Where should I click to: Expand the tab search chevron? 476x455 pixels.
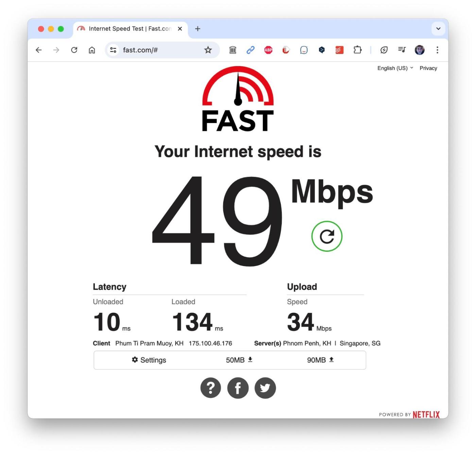tap(438, 29)
